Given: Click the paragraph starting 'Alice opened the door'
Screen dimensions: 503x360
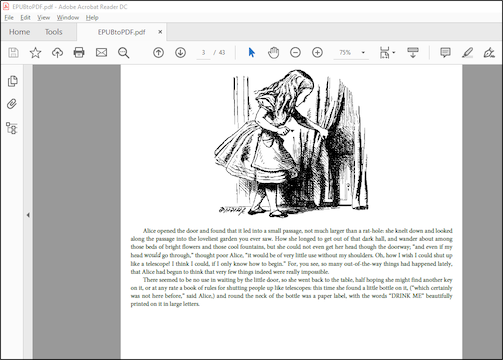Looking at the screenshot, I should (x=291, y=251).
